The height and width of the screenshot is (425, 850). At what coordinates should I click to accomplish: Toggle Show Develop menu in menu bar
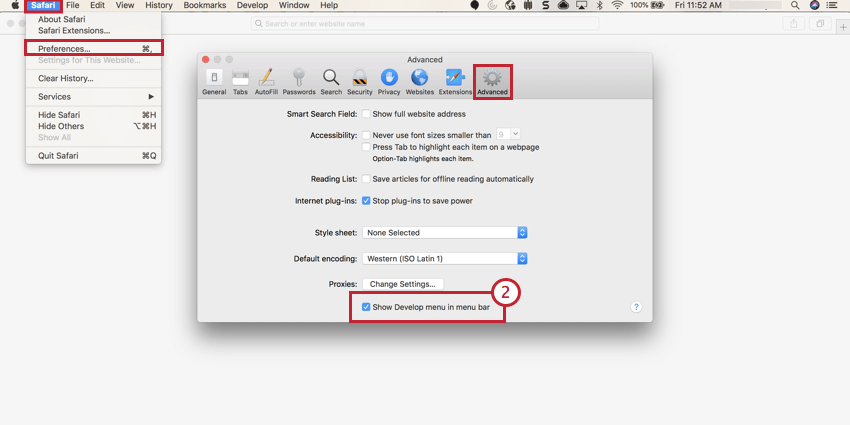coord(366,307)
